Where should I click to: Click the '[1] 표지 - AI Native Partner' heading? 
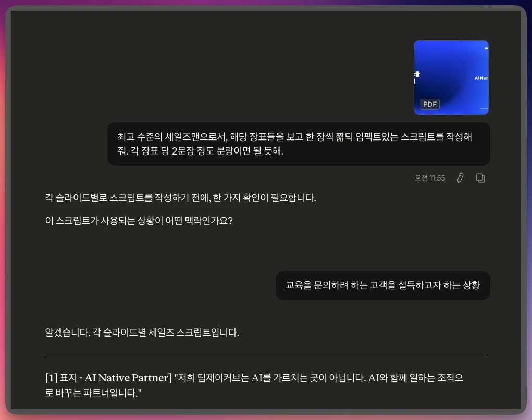pos(108,378)
